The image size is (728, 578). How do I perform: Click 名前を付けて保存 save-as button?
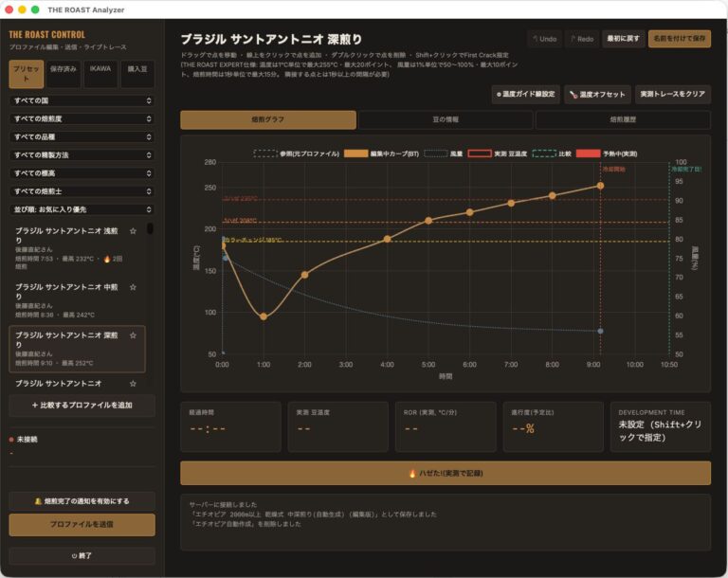coord(680,39)
